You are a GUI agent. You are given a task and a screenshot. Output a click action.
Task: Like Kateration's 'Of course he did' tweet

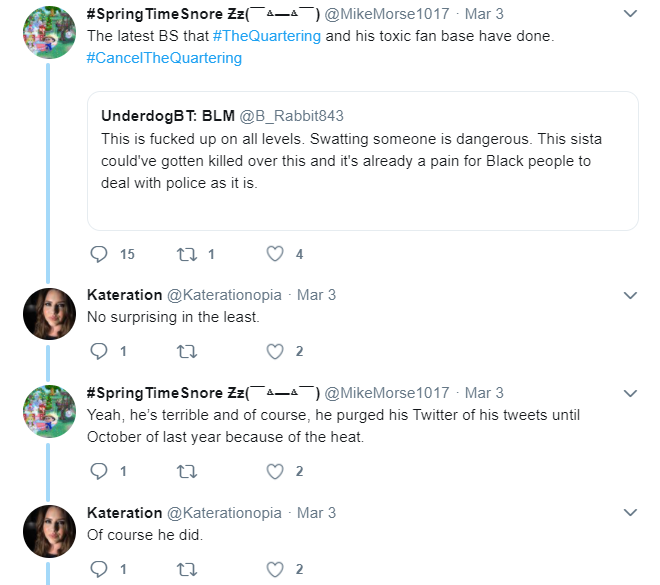pyautogui.click(x=275, y=569)
